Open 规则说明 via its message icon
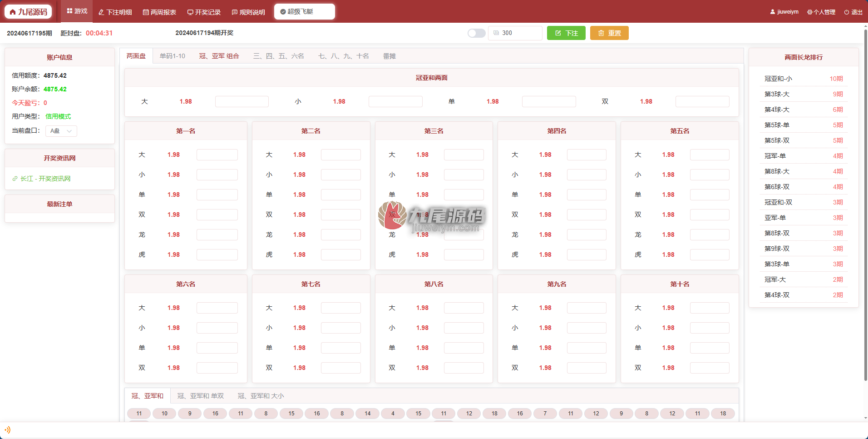Image resolution: width=868 pixels, height=439 pixels. pyautogui.click(x=235, y=12)
